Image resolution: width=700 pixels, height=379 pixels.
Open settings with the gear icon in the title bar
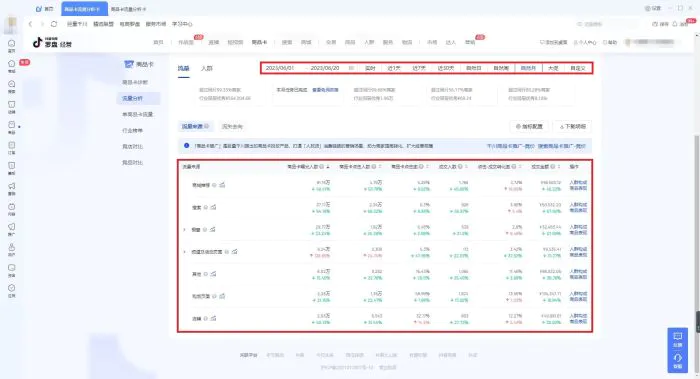[647, 8]
